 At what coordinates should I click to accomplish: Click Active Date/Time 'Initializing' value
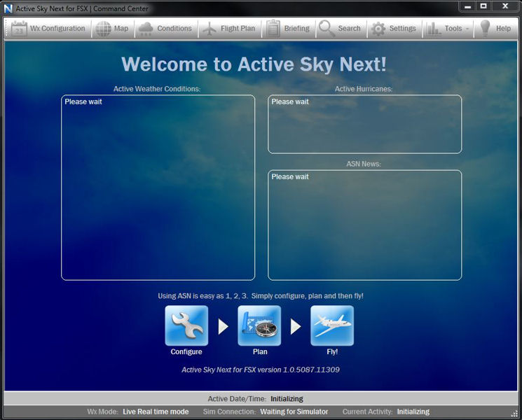287,399
